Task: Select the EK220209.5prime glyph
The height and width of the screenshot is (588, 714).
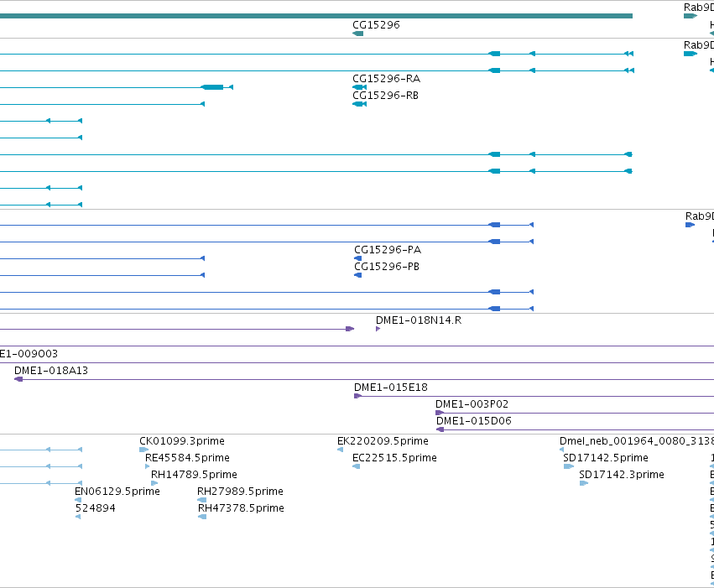Action: (x=340, y=450)
